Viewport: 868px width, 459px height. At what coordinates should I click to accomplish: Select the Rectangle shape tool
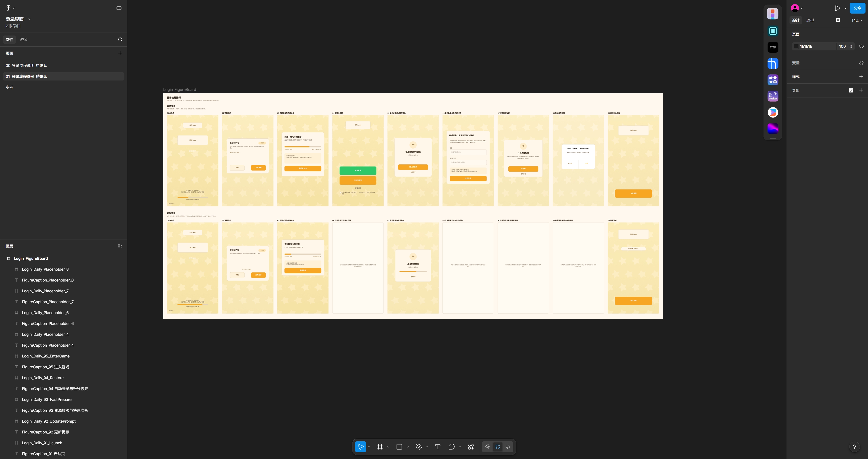tap(399, 447)
